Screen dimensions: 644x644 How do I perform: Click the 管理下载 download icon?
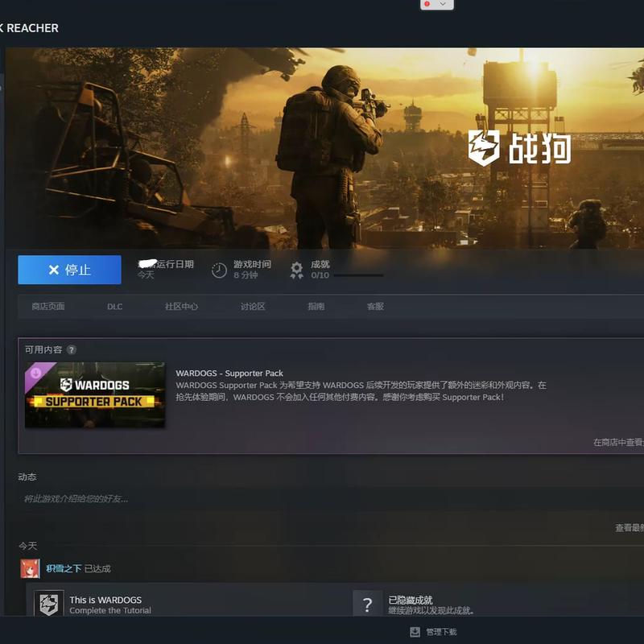pyautogui.click(x=415, y=632)
